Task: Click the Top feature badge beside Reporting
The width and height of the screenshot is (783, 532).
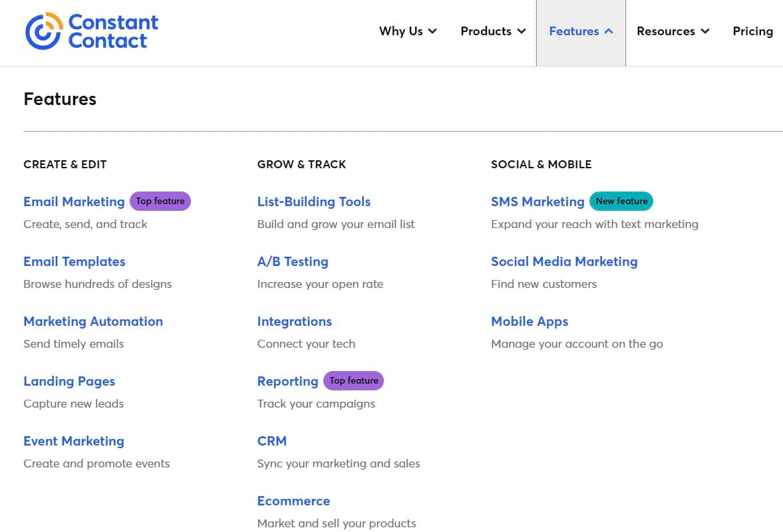Action: coord(353,381)
